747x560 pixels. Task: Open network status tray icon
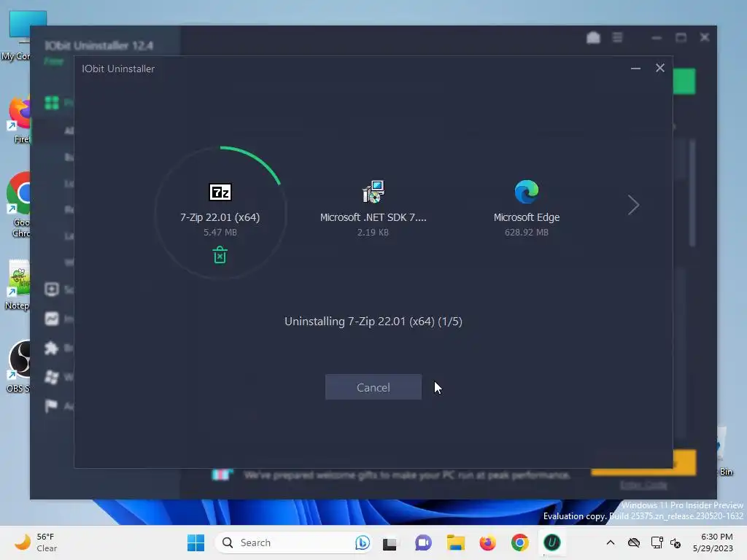(x=657, y=542)
